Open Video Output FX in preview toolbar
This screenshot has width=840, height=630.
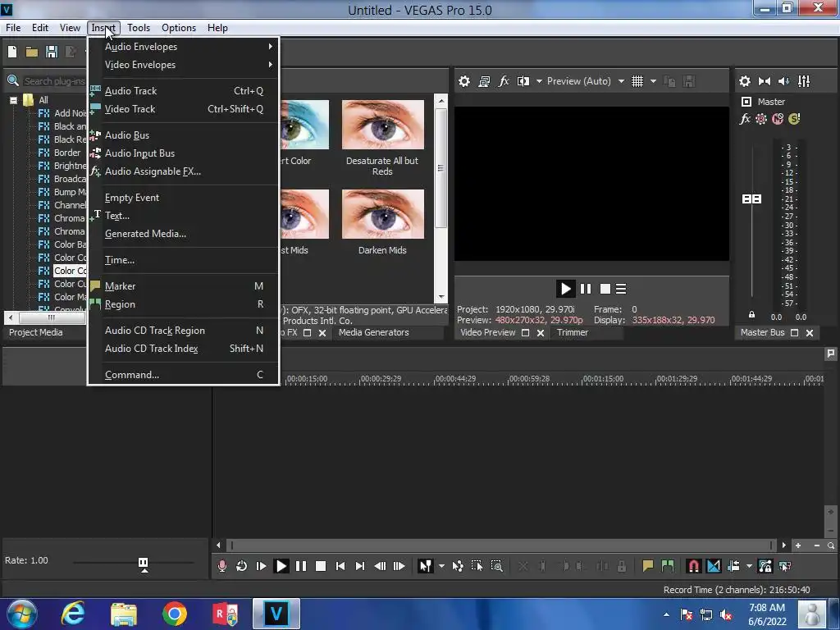point(504,81)
